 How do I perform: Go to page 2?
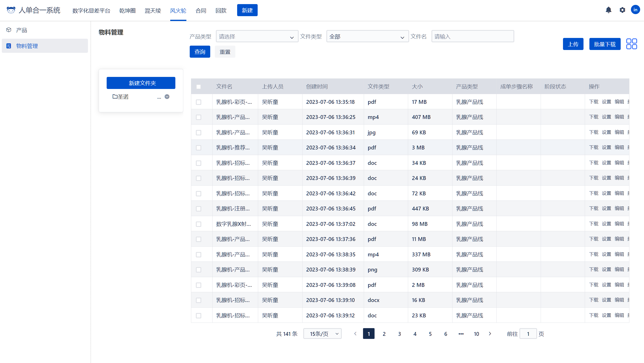[384, 334]
